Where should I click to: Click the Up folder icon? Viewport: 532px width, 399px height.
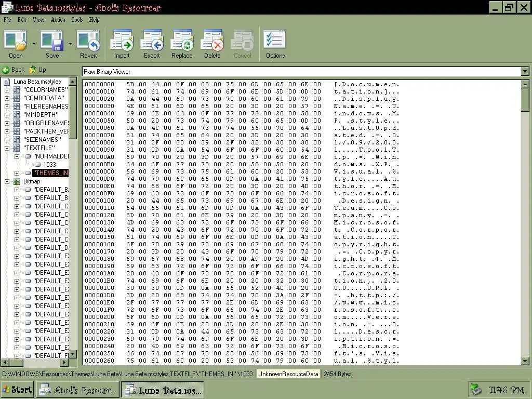click(33, 70)
